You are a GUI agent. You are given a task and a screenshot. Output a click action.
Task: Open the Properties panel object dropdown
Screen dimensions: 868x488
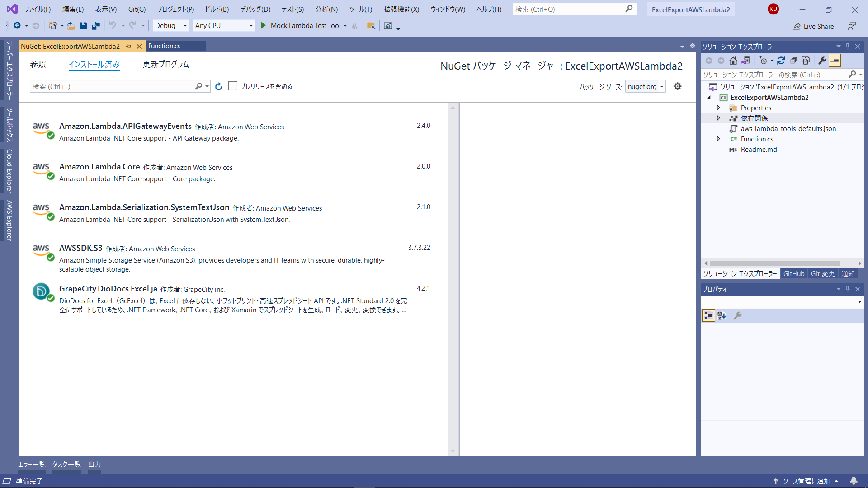pyautogui.click(x=859, y=302)
